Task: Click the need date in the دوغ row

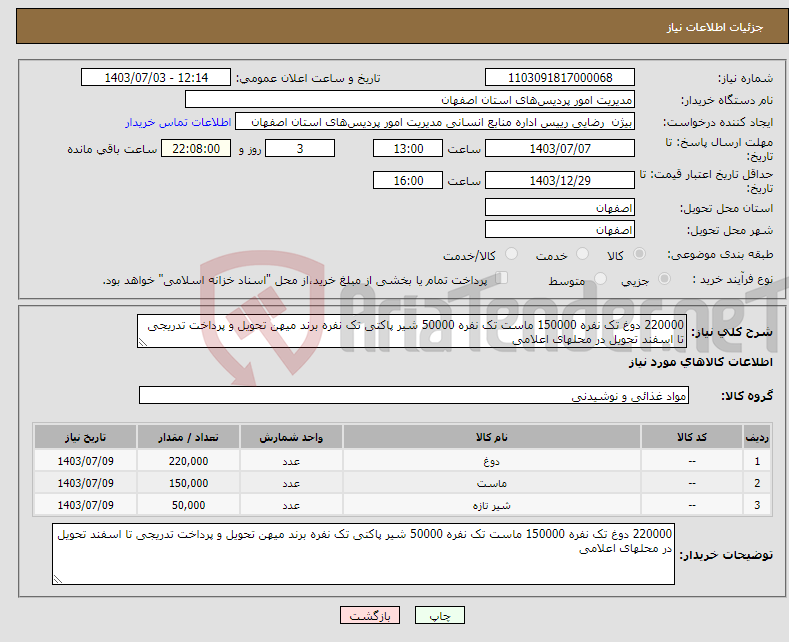Action: click(86, 461)
